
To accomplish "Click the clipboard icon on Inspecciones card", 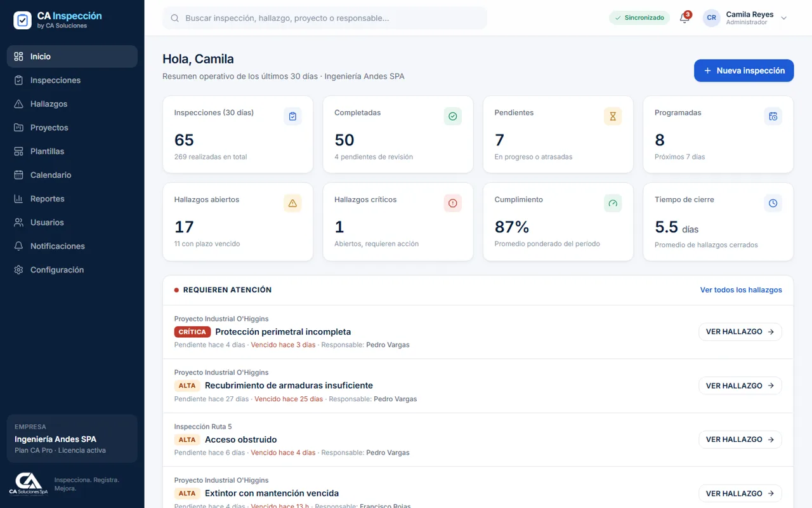I will coord(292,116).
